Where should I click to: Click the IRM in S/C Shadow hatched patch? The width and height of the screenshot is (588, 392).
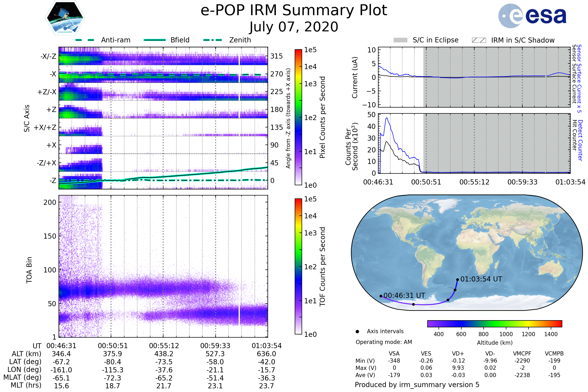(x=479, y=40)
